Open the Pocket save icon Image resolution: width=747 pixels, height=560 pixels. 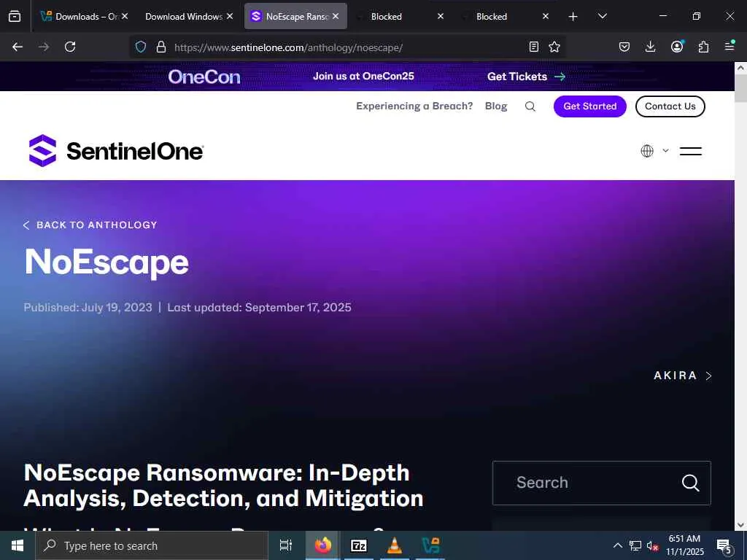(x=624, y=47)
